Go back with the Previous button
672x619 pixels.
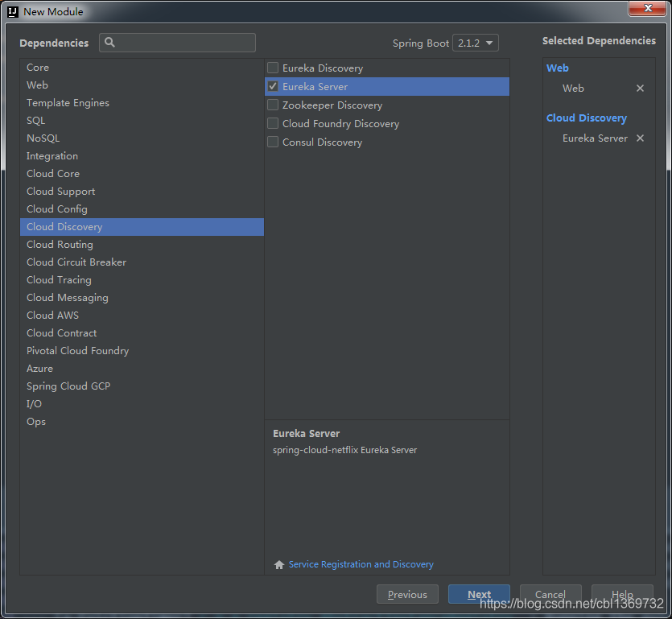click(407, 595)
